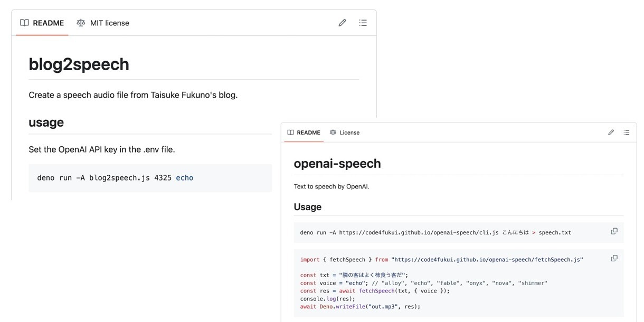
Task: Click the book icon beside blog2speech README
Action: click(x=24, y=23)
